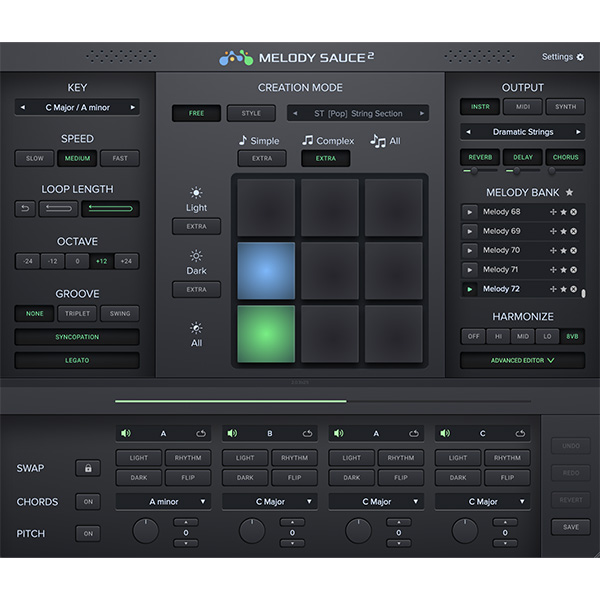This screenshot has height=600, width=600.
Task: Regenerate the B section with its loop icon
Action: coord(307,434)
